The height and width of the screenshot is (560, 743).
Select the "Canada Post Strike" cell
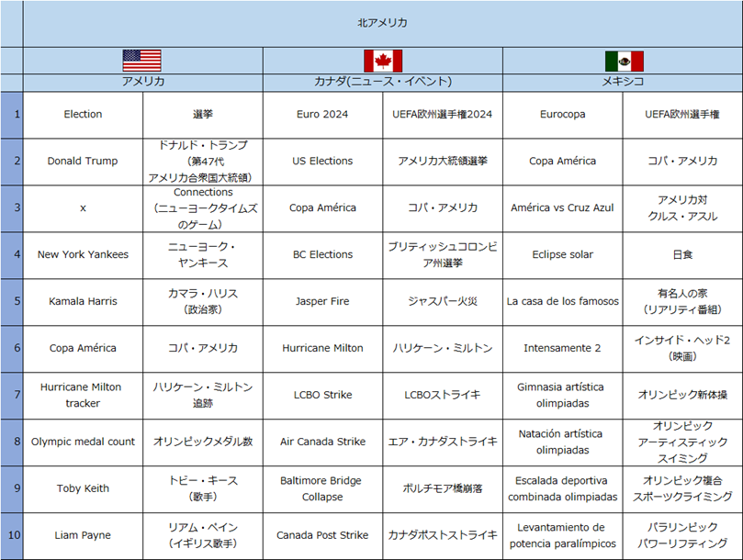coord(322,535)
